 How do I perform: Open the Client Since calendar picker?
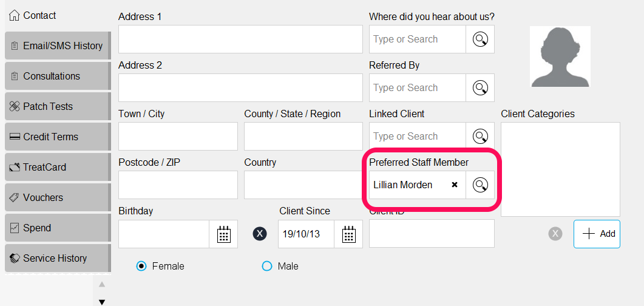[x=348, y=234]
